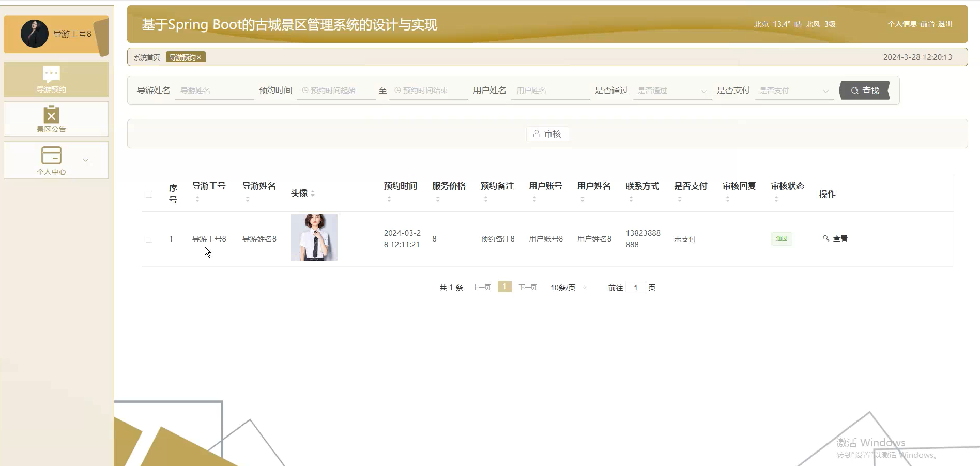The height and width of the screenshot is (466, 980).
Task: Open the 10条/页 page size dropdown
Action: pos(568,288)
